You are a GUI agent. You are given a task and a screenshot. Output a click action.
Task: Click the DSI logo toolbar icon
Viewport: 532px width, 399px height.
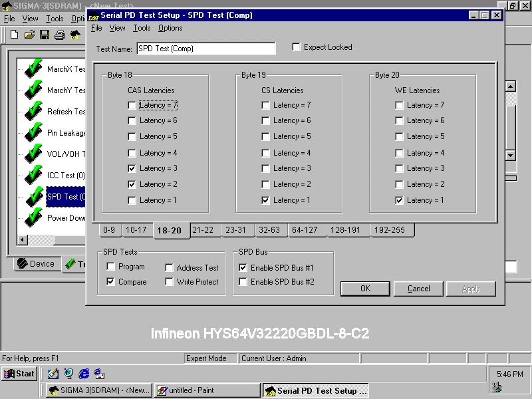pos(75,35)
